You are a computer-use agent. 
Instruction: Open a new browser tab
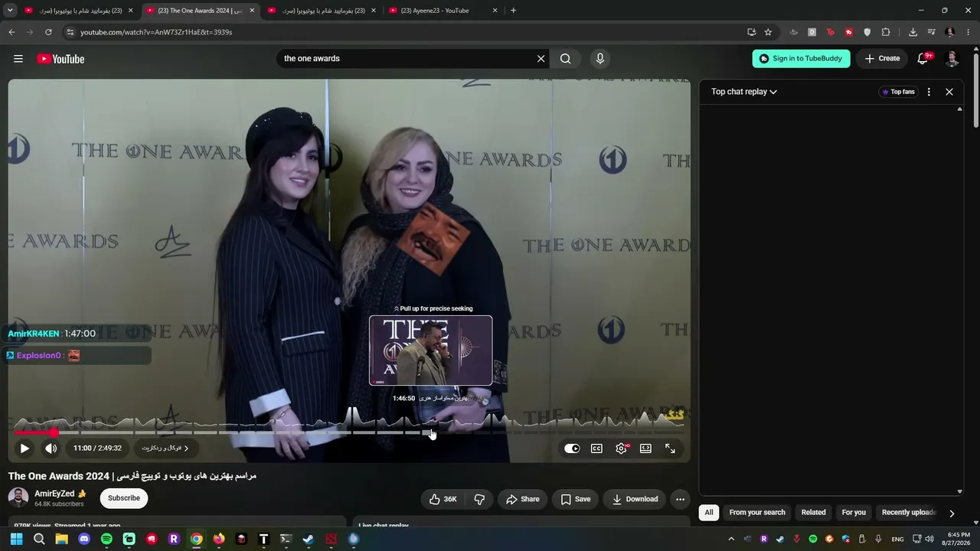tap(513, 11)
